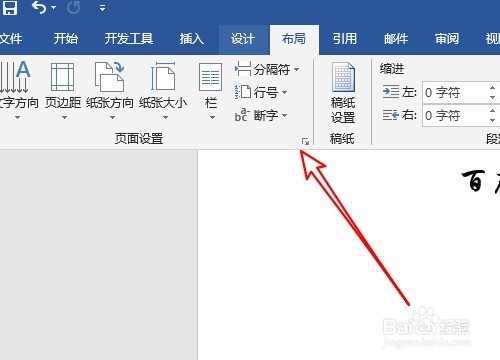This screenshot has width=500, height=360.
Task: Expand dropdown arrow under 纸张大小
Action: (x=165, y=117)
